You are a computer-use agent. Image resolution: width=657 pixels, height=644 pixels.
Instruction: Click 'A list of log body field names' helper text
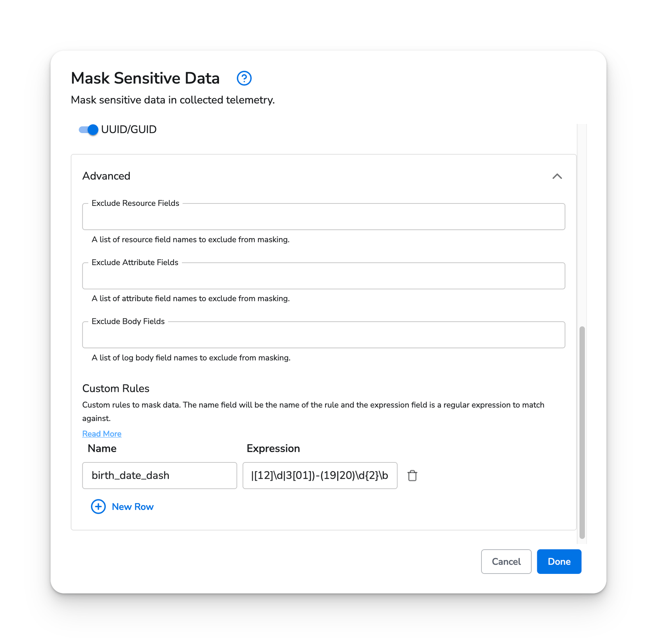[191, 358]
